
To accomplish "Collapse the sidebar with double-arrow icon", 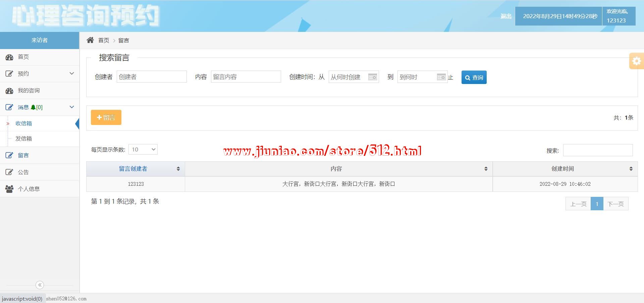I will pyautogui.click(x=40, y=285).
